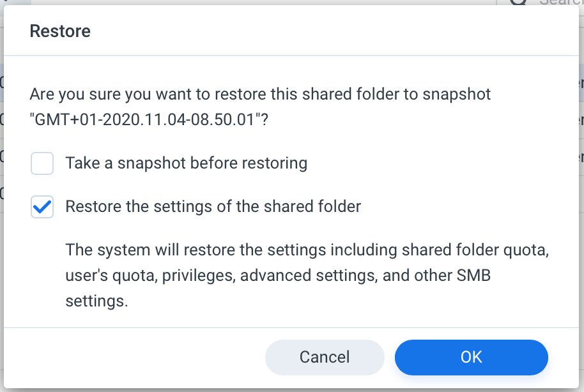Enable Take a snapshot before restoring checkbox
The height and width of the screenshot is (392, 584).
(x=42, y=163)
